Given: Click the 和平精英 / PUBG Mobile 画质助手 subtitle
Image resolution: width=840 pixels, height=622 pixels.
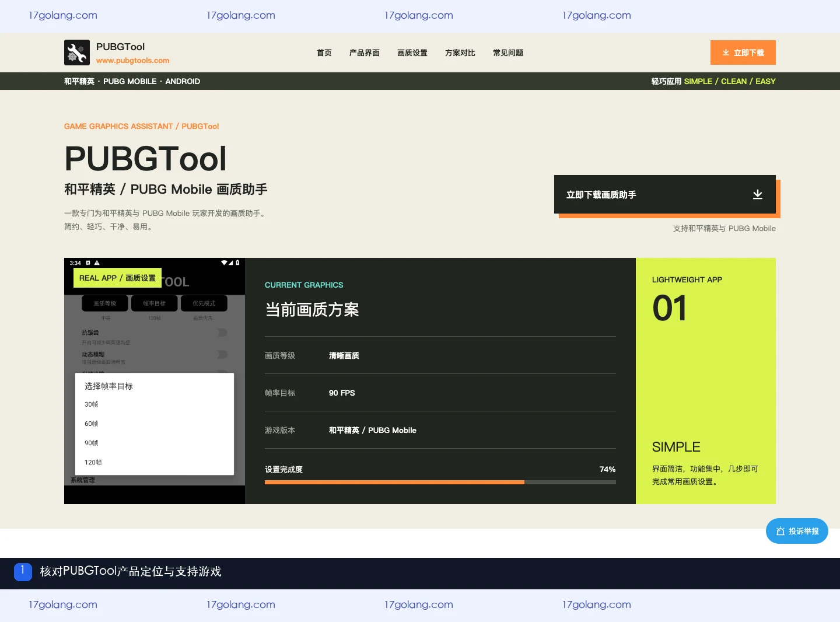Looking at the screenshot, I should coord(166,189).
